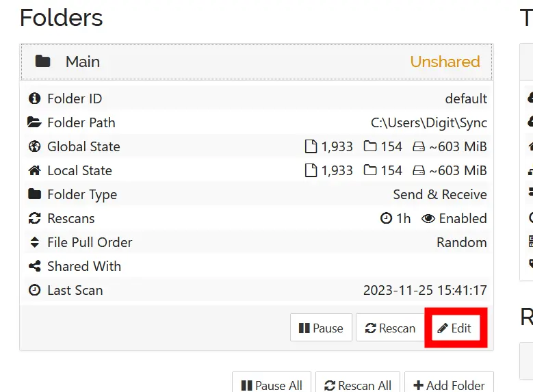Rescan the Main folder
Viewport: 533px width, 392px height.
(x=390, y=328)
